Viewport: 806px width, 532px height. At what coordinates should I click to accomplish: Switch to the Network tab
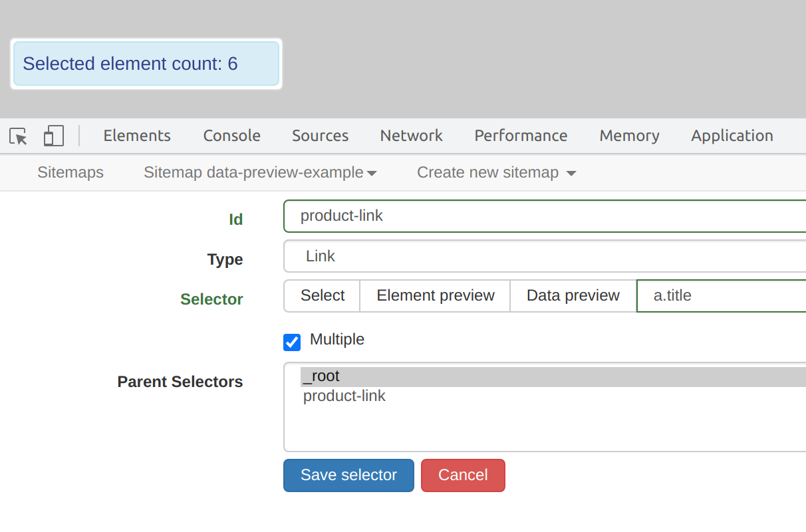[411, 136]
